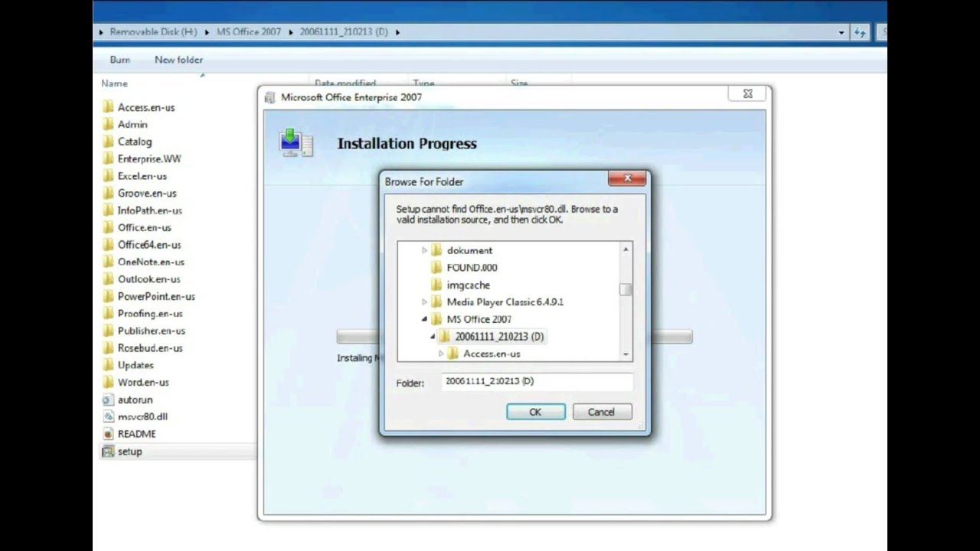This screenshot has height=551, width=980.
Task: Close the Microsoft Office Enterprise 2007 window
Action: pyautogui.click(x=747, y=93)
